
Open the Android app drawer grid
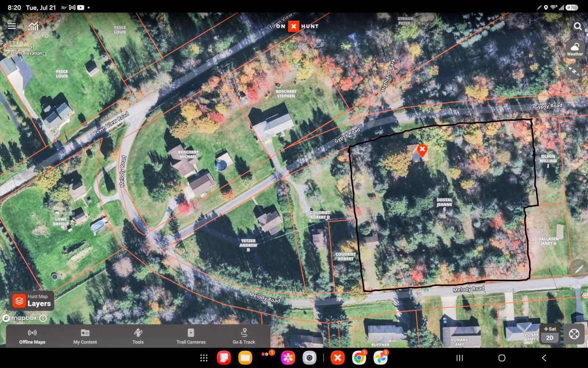tap(204, 358)
